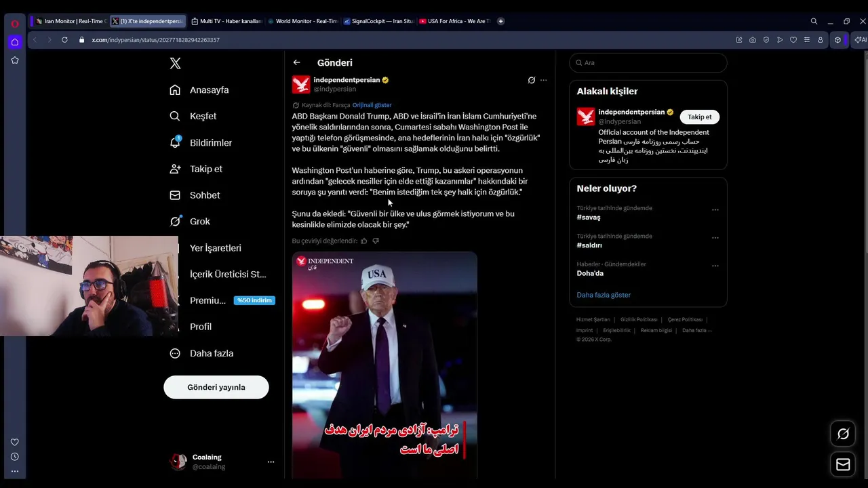Open Opera AI button in toolbar
Viewport: 868px width, 488px height.
point(861,40)
